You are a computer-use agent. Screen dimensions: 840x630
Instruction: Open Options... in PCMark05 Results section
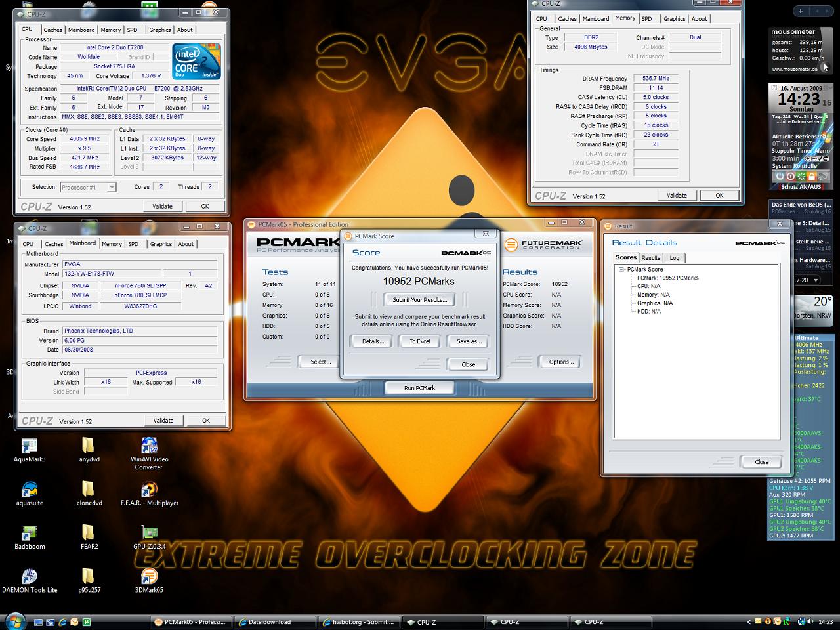tap(561, 362)
